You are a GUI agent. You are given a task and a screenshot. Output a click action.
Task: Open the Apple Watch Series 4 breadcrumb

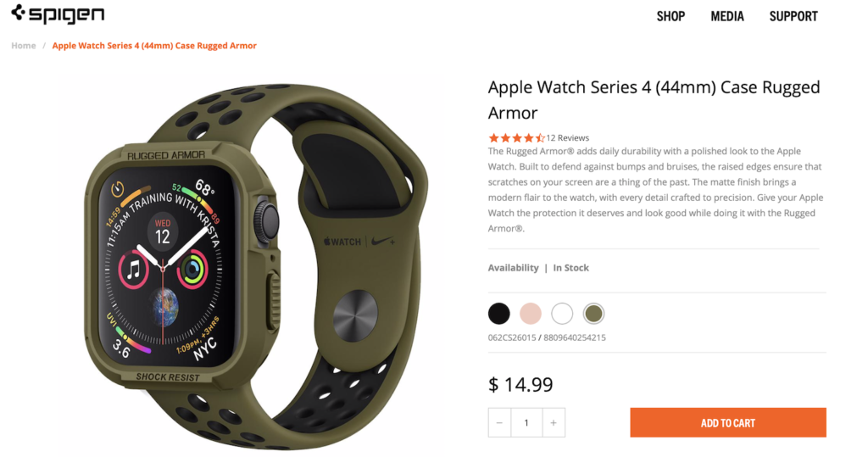(x=154, y=46)
